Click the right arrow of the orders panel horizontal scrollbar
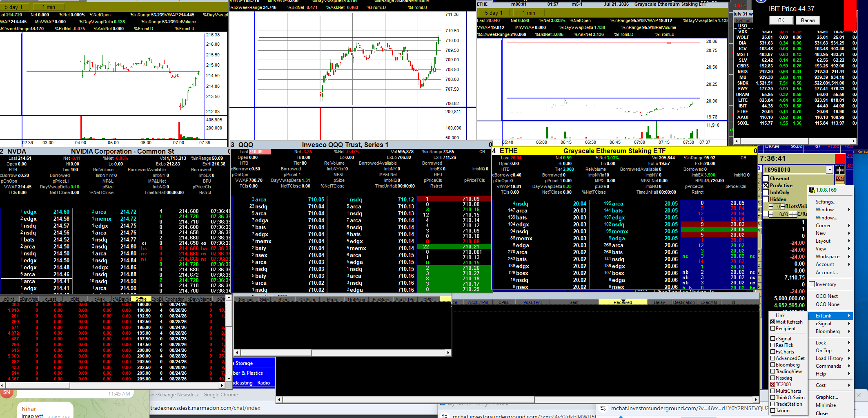This screenshot has height=418, width=868. (756, 400)
